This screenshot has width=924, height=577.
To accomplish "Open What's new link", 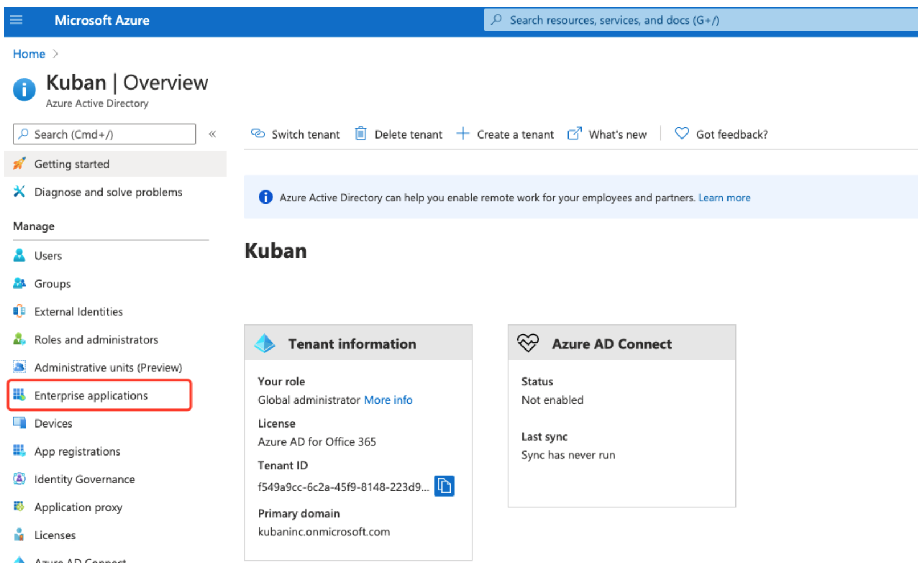I will (607, 134).
